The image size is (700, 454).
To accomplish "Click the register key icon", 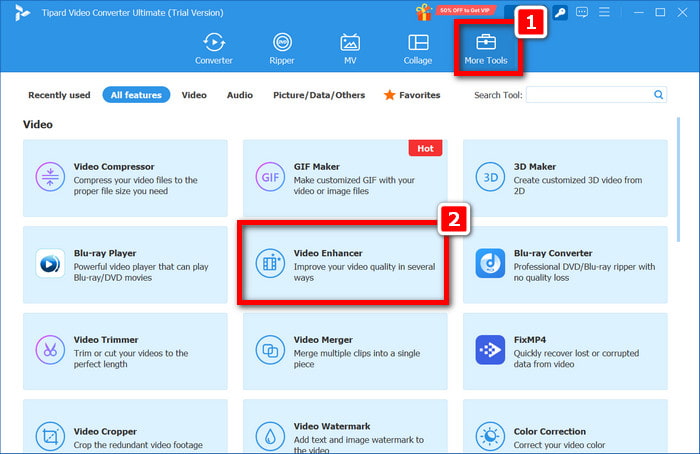I will [560, 12].
